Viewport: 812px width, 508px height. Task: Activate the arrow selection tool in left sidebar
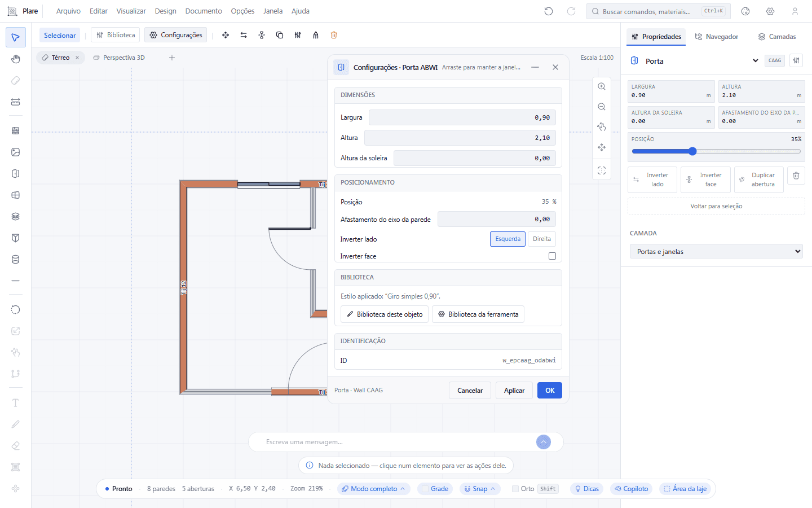tap(16, 37)
